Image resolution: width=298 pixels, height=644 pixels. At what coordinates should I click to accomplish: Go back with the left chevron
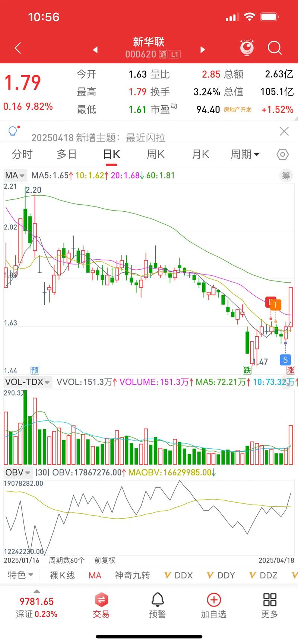tap(18, 48)
